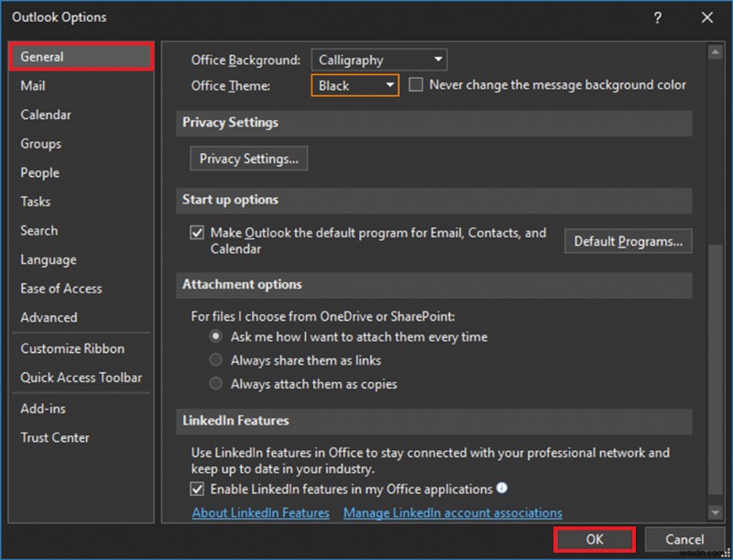The width and height of the screenshot is (733, 560).
Task: Open the Mail options category
Action: click(82, 85)
